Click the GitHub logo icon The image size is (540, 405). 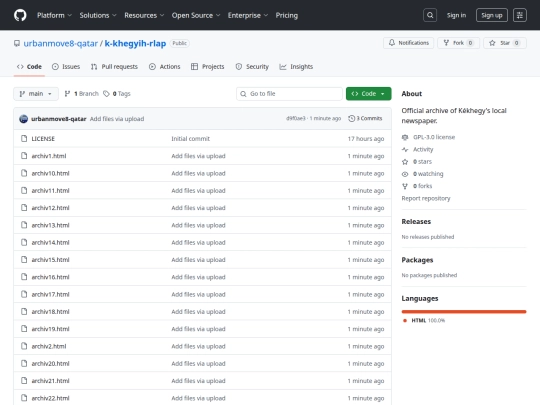[x=20, y=15]
